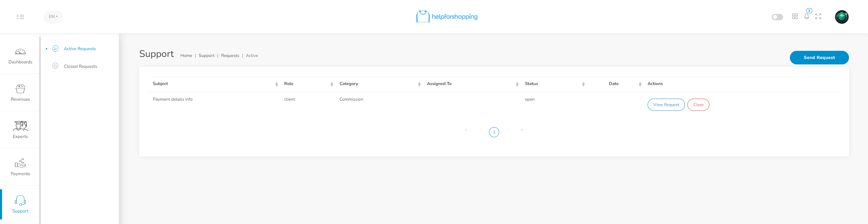Click the Closed Requests stop circle icon
This screenshot has height=224, width=868.
(x=55, y=66)
